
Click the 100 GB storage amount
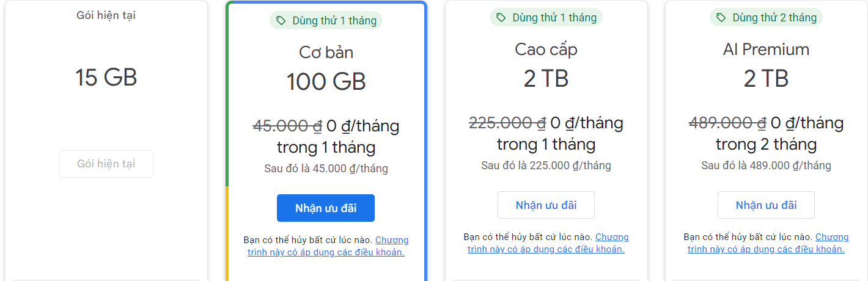(x=326, y=81)
